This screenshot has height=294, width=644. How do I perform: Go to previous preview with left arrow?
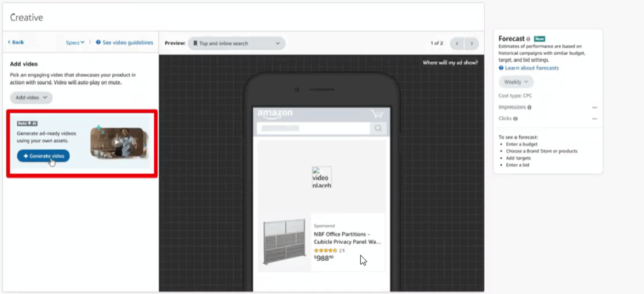[457, 43]
